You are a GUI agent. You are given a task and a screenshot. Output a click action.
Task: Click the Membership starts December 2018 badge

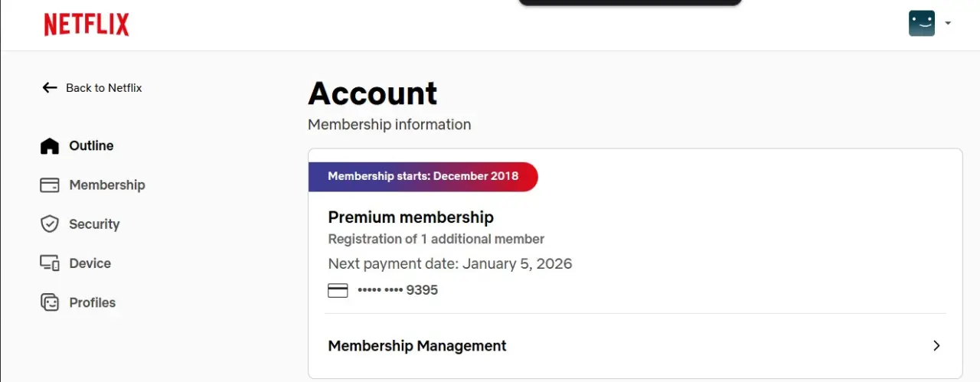pos(423,176)
